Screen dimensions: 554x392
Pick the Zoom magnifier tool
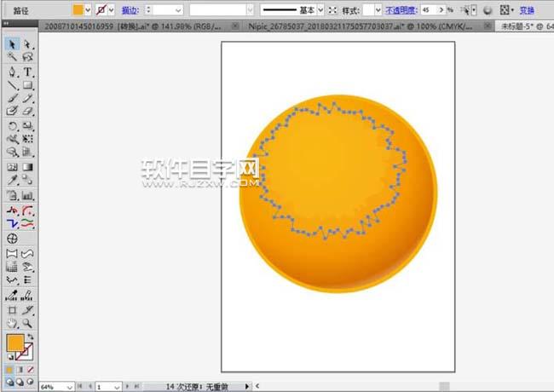coord(27,323)
